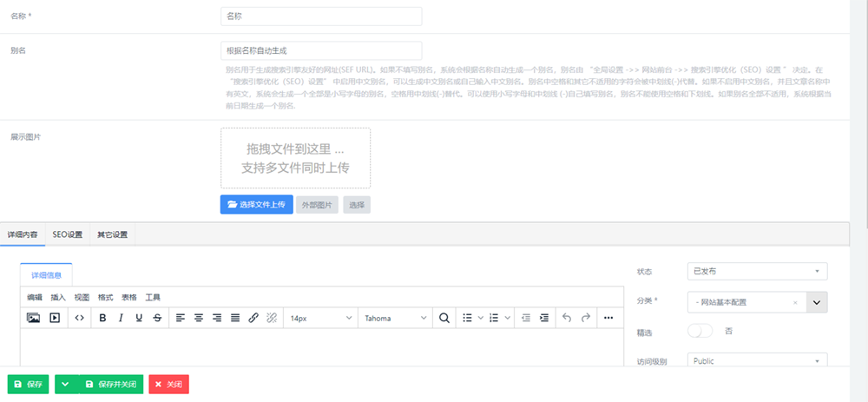This screenshot has width=868, height=402.
Task: Click the insert media video icon
Action: 54,318
